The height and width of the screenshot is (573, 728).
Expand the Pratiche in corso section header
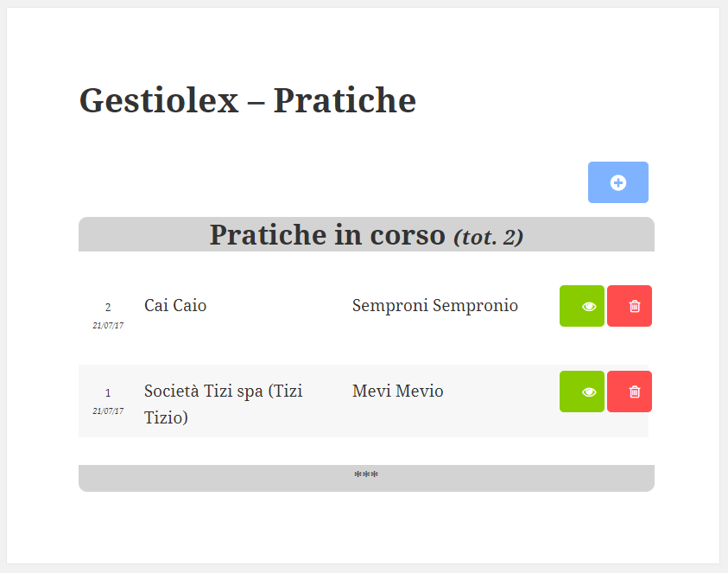[x=365, y=233]
